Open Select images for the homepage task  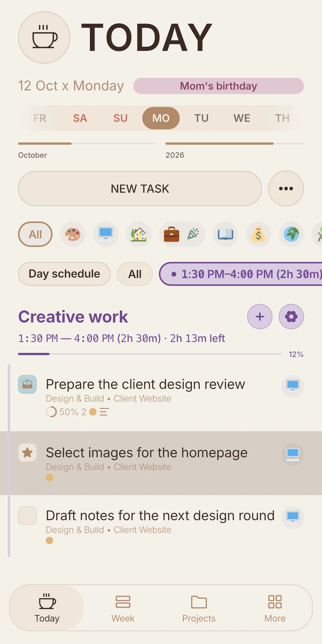click(147, 453)
